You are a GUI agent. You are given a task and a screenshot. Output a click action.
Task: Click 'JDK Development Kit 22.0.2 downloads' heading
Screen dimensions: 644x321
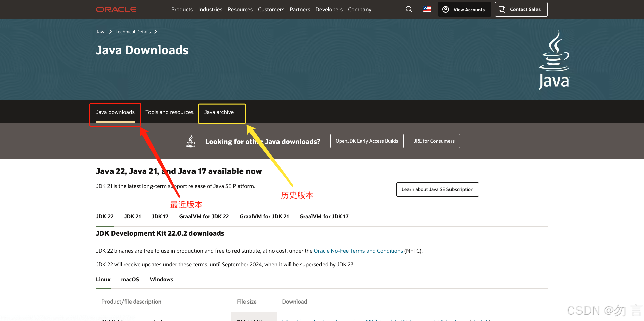coord(160,234)
